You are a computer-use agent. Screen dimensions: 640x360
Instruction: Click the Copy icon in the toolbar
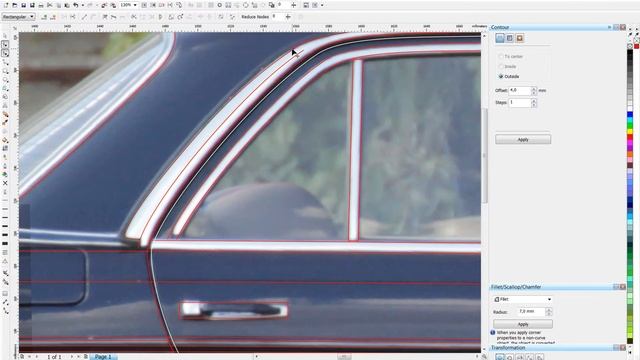point(58,5)
